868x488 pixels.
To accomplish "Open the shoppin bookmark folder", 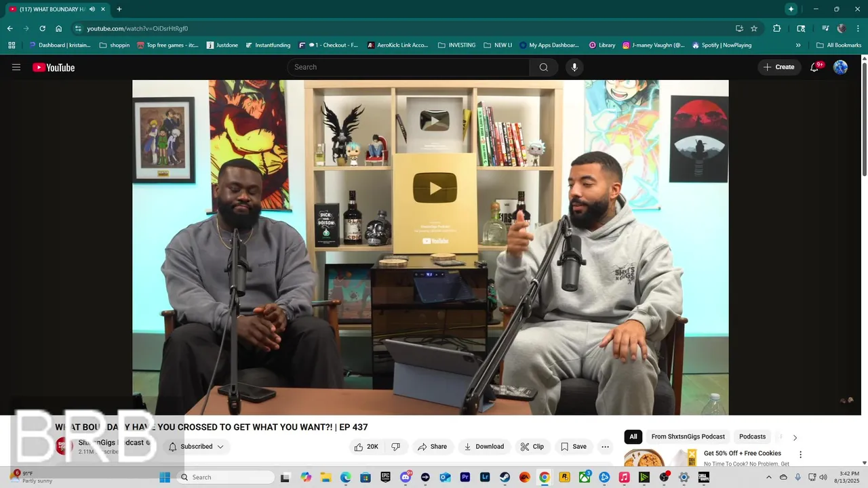I will (x=114, y=45).
